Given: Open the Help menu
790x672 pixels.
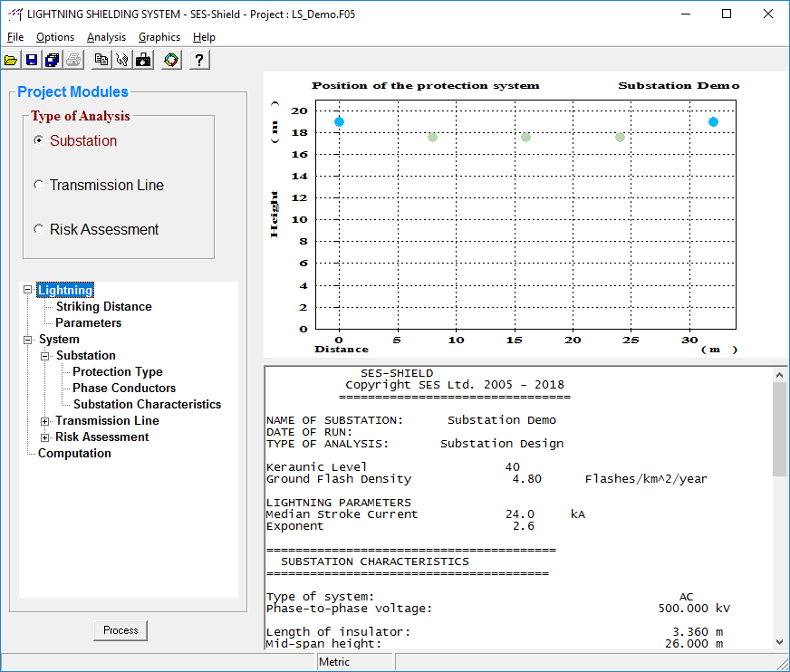Looking at the screenshot, I should click(x=204, y=37).
